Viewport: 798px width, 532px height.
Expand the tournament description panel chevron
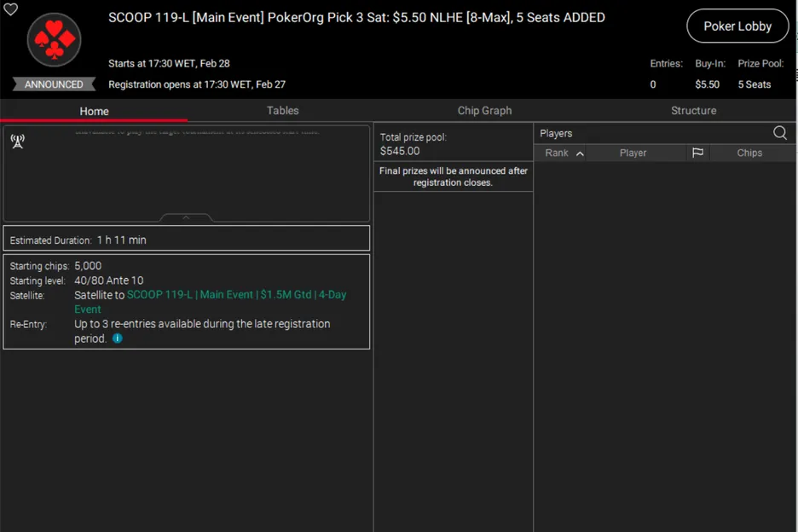pyautogui.click(x=186, y=218)
